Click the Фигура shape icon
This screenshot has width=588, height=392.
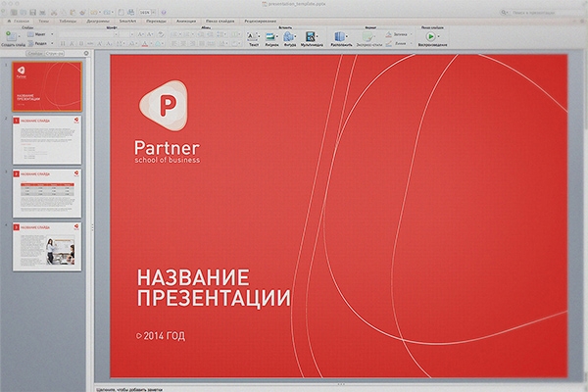point(288,36)
